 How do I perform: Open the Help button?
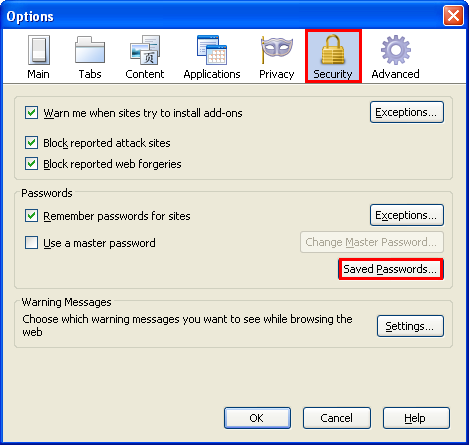pos(416,418)
